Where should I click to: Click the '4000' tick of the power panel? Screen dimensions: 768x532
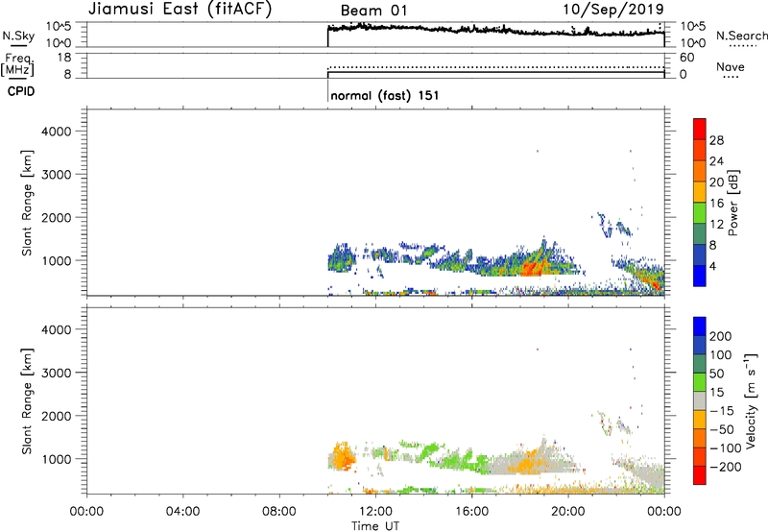57,132
